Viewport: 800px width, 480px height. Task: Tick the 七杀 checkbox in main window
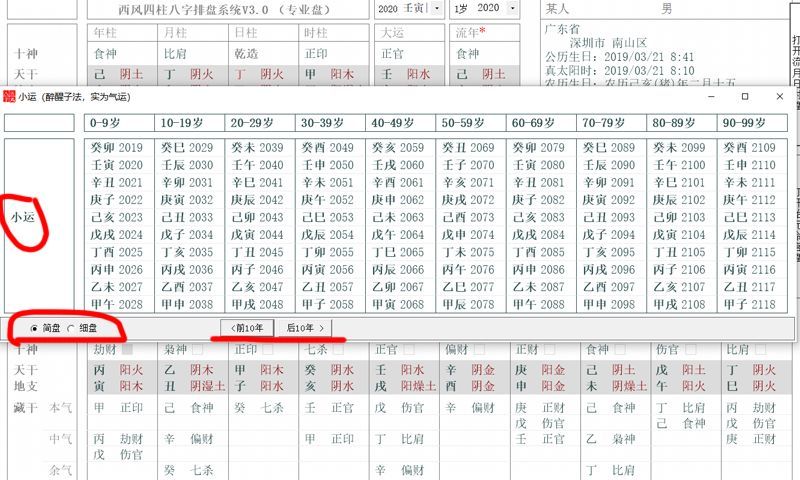coord(338,349)
